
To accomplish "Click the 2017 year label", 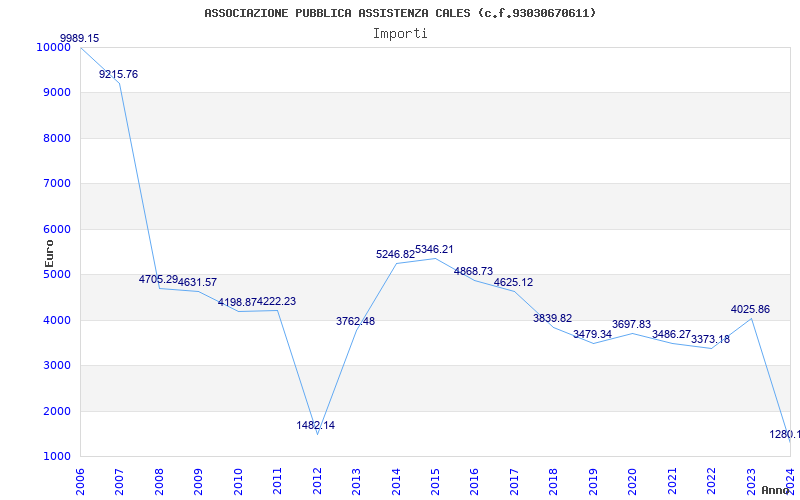I will pos(514,481).
